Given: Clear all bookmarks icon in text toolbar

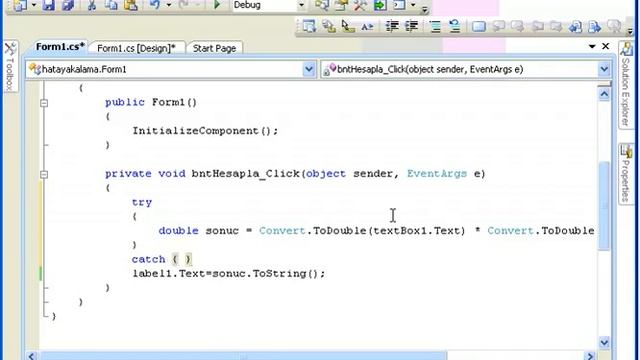Looking at the screenshot, I should [x=614, y=27].
